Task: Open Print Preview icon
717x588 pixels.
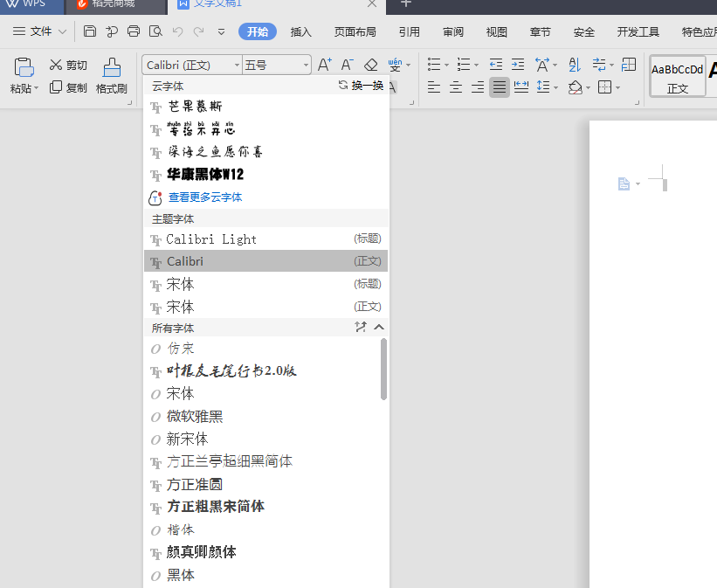Action: 155,31
